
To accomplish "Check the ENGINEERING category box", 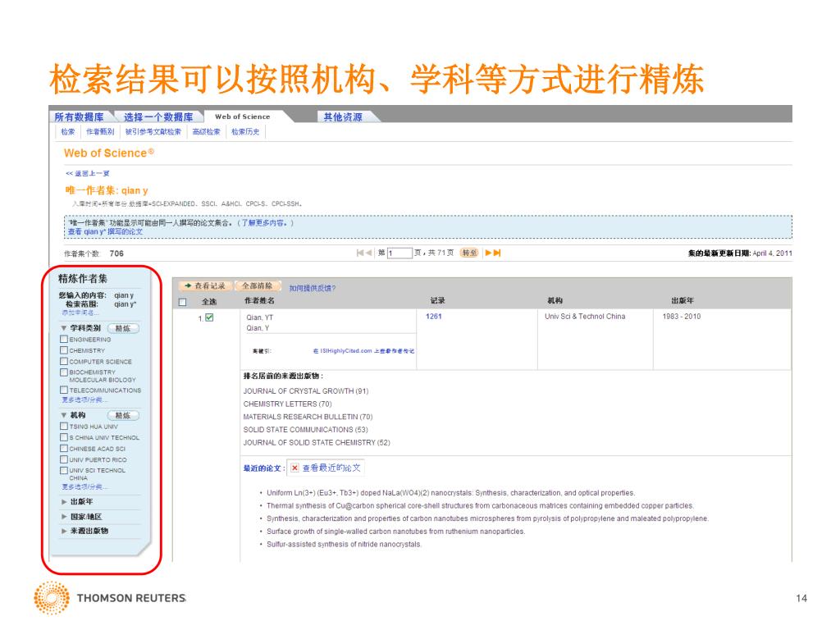I will pos(64,339).
